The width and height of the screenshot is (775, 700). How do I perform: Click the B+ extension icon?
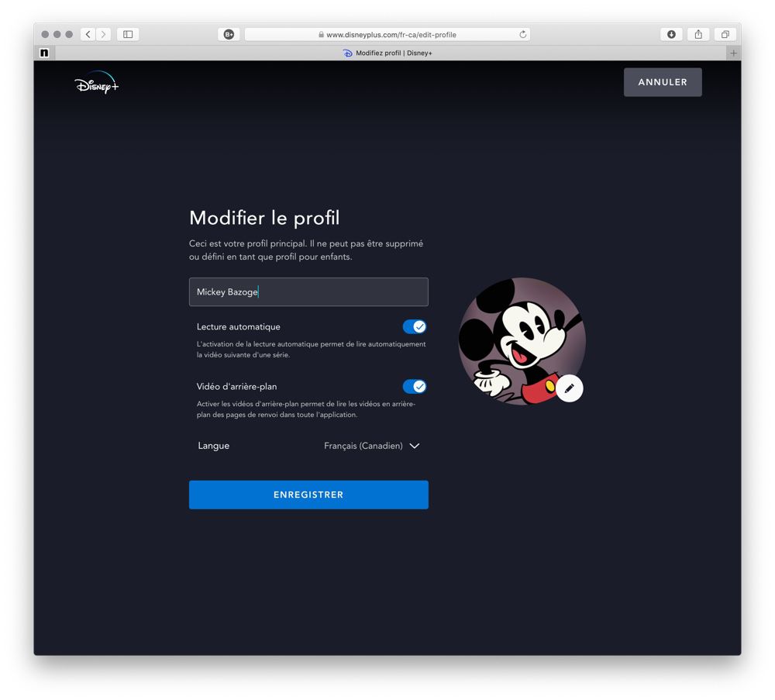(229, 34)
